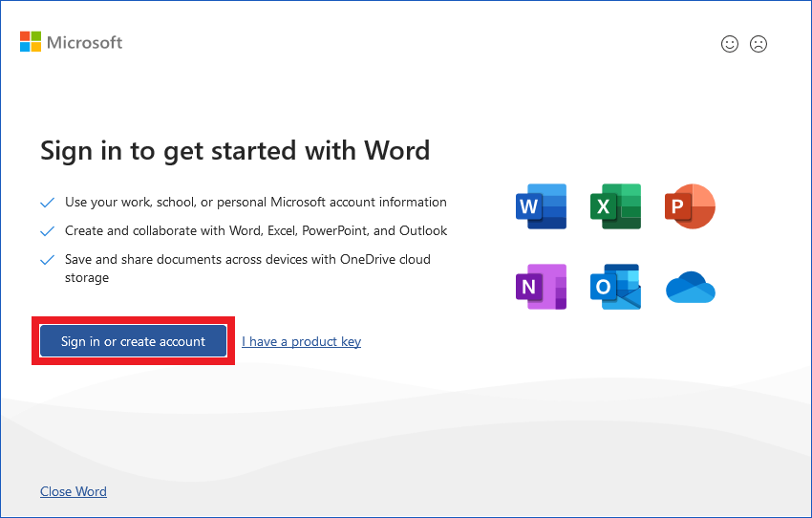Click the purple OneNote icon
The height and width of the screenshot is (518, 812).
coord(541,287)
